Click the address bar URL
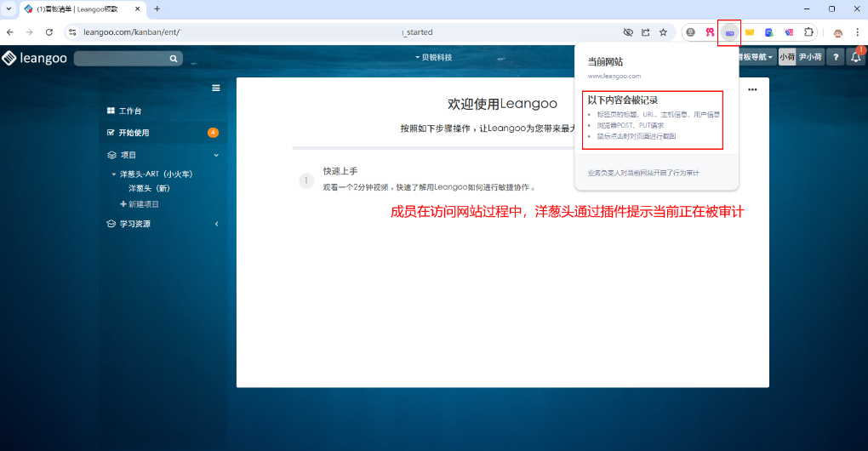The height and width of the screenshot is (451, 868). pyautogui.click(x=258, y=32)
